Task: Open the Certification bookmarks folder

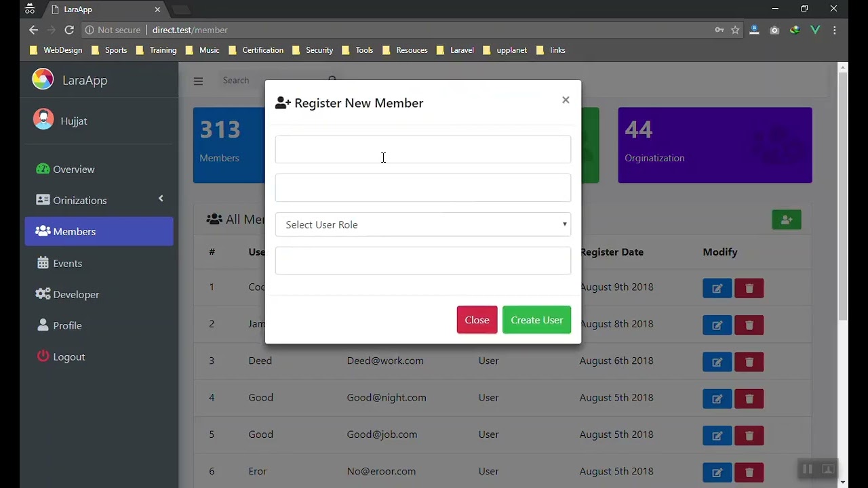Action: click(256, 50)
